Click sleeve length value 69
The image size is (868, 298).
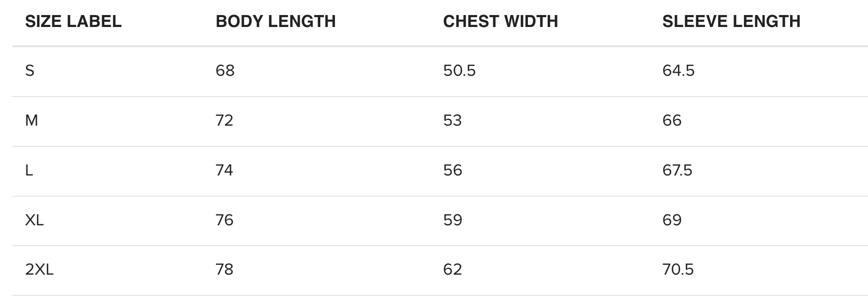(672, 220)
